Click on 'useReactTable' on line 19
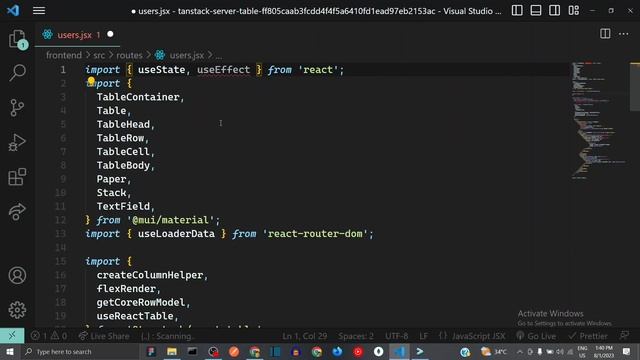The image size is (640, 360). click(x=135, y=316)
